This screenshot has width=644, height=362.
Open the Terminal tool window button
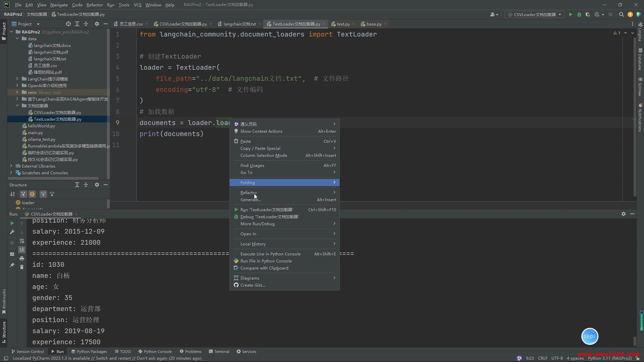click(219, 352)
